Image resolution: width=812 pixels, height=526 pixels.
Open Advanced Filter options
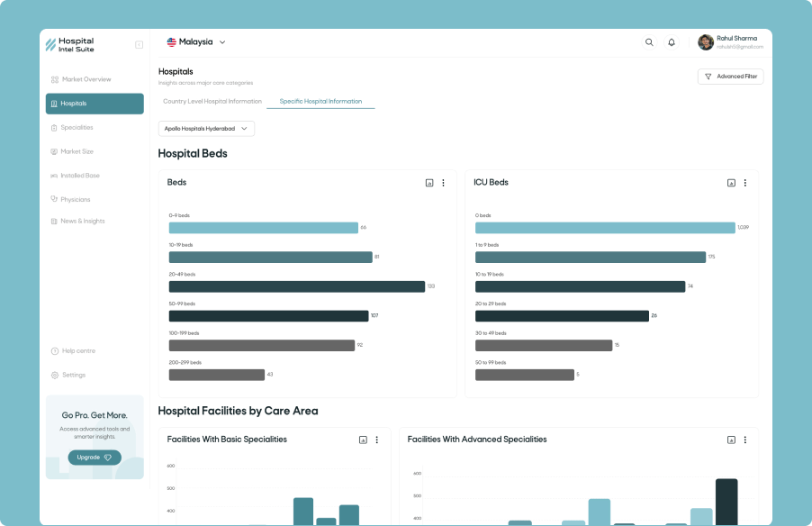coord(730,77)
